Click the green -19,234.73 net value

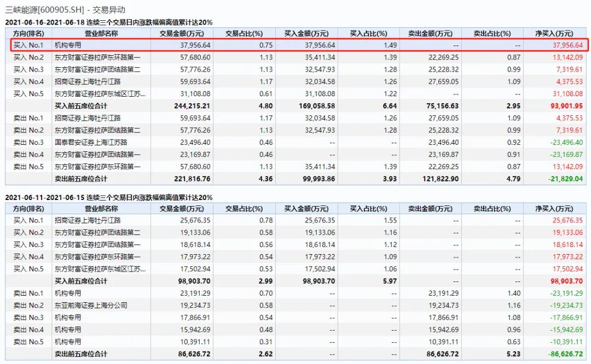(566, 306)
